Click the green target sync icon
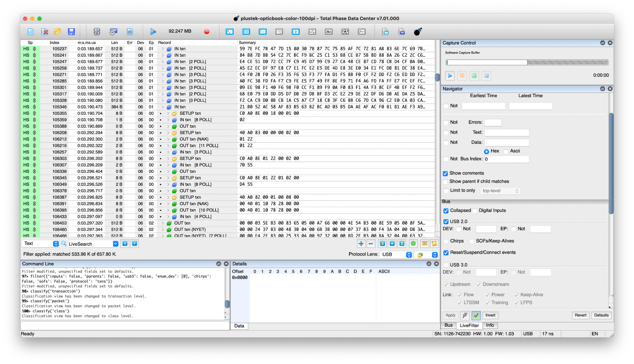 (413, 244)
